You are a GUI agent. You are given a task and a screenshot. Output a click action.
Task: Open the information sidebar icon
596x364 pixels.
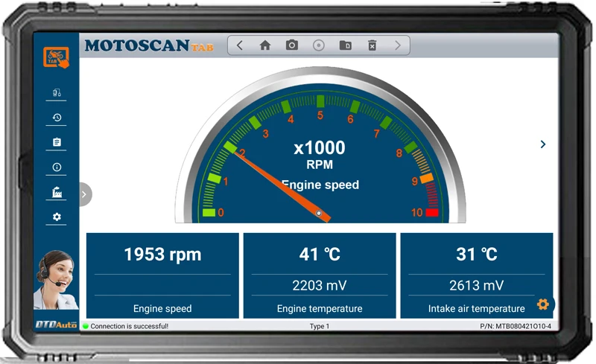(57, 167)
